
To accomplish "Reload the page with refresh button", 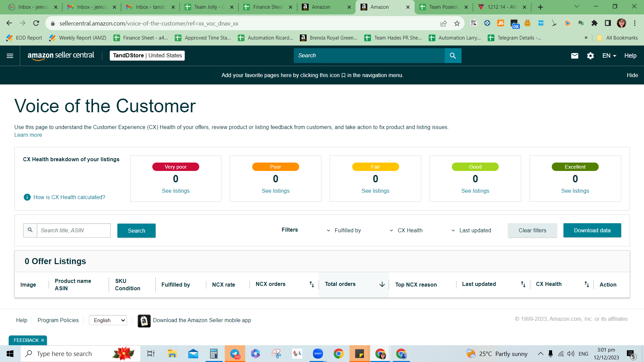I will (36, 23).
